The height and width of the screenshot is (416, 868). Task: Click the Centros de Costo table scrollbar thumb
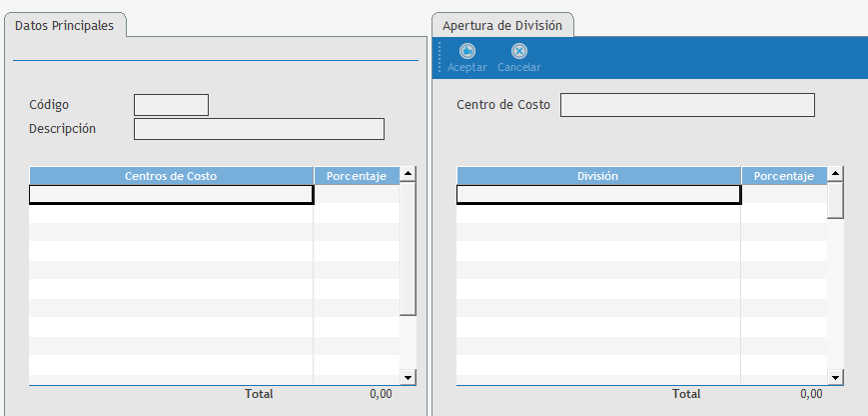click(408, 250)
